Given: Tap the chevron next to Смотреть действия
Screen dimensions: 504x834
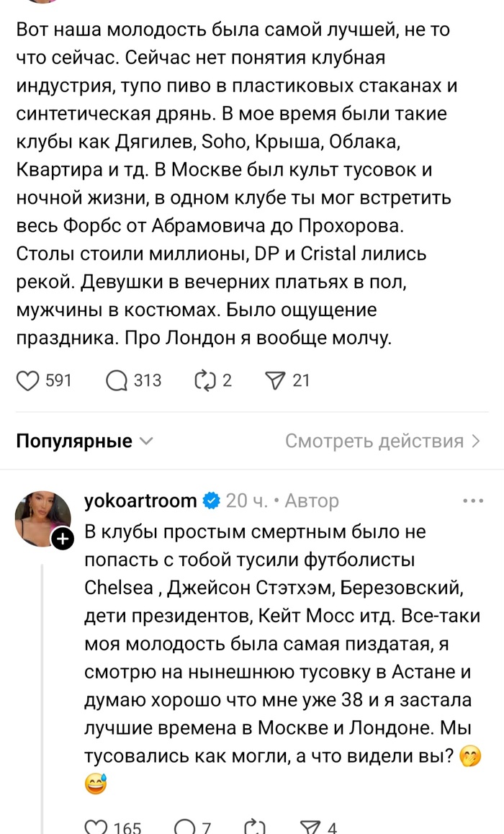Looking at the screenshot, I should pos(476,441).
